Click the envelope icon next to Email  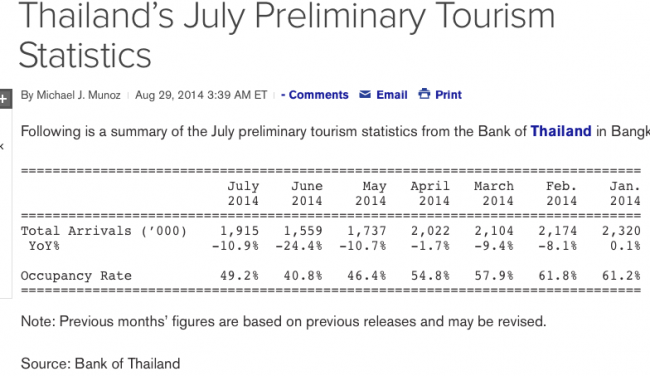[x=365, y=95]
